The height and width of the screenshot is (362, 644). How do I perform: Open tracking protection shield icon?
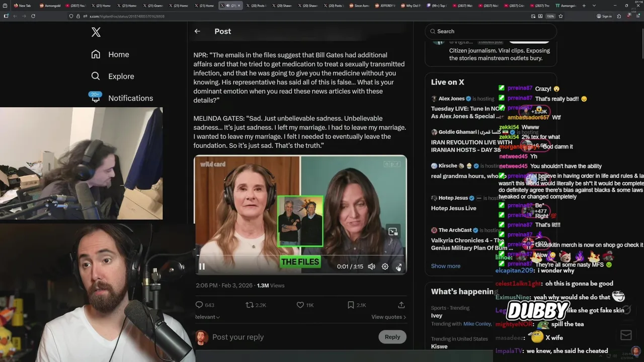(71, 16)
